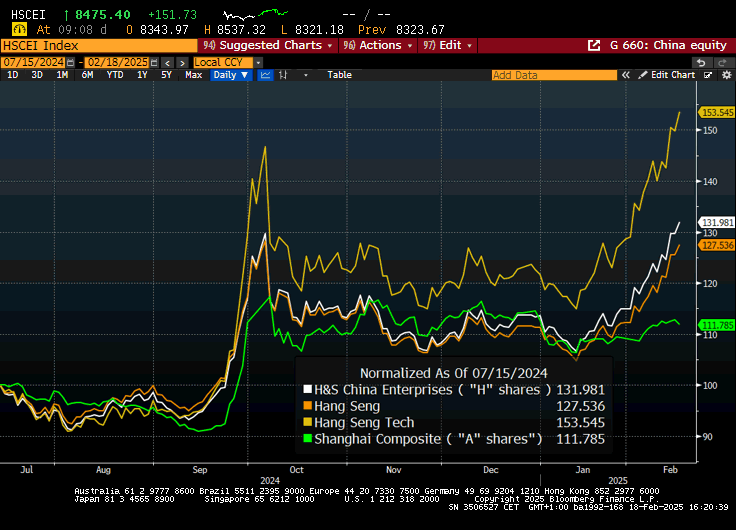The image size is (736, 530).
Task: Click the intraday mini sparkline chart
Action: 255,15
